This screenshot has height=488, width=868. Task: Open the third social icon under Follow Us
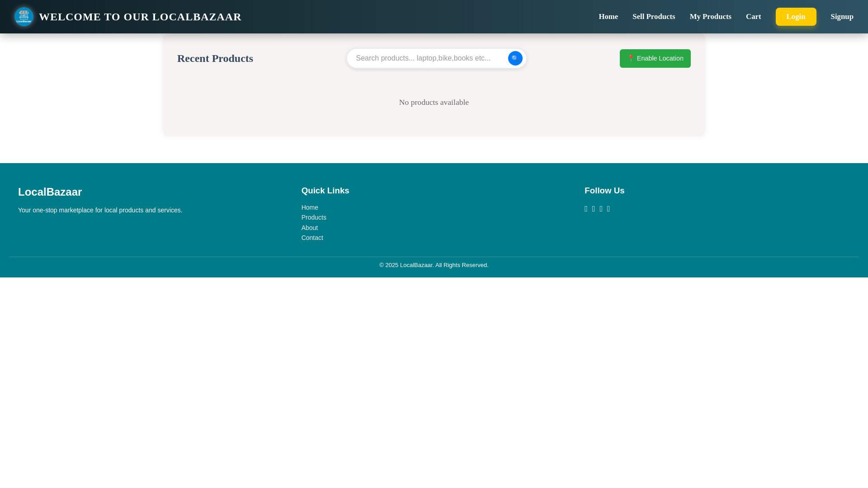(601, 209)
